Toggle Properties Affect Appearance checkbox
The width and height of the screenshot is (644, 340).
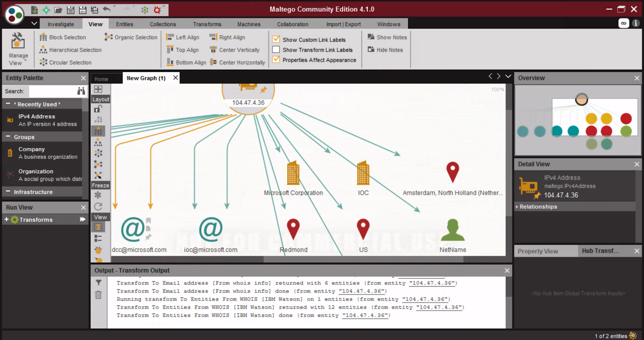coord(276,60)
